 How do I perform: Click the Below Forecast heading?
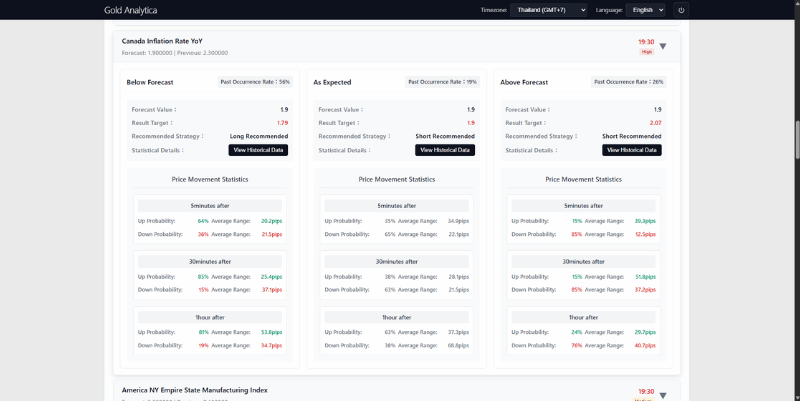click(x=150, y=82)
